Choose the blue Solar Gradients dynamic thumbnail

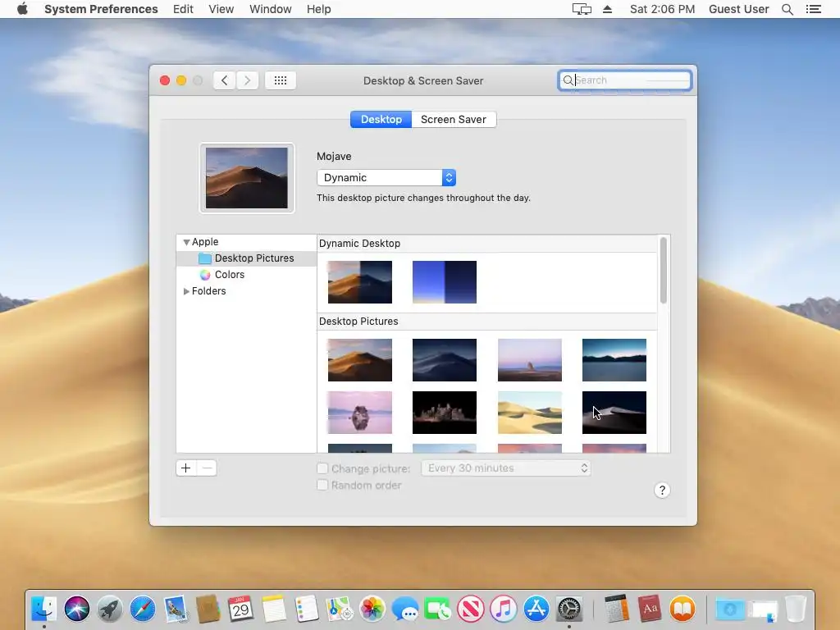pyautogui.click(x=444, y=282)
